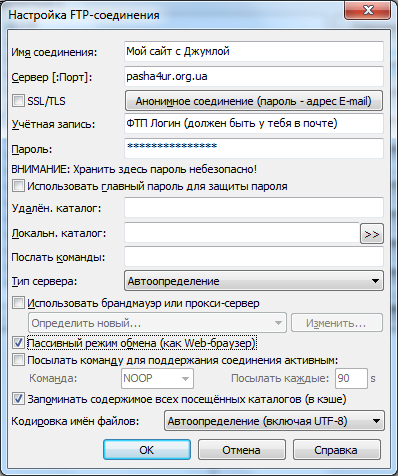Enable 'Посылать команду для поддержания соединения' checkbox
The image size is (398, 476).
[18, 360]
